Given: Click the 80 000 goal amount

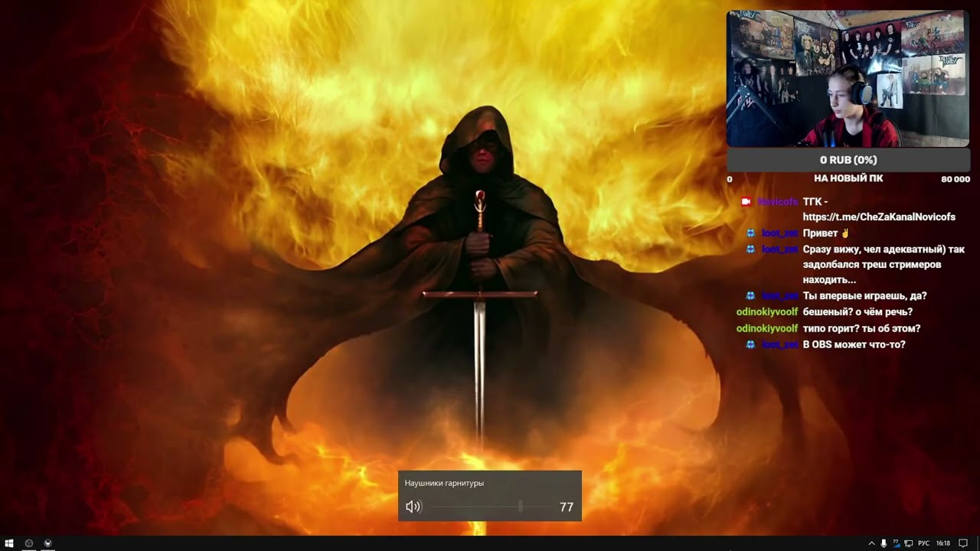Looking at the screenshot, I should (955, 179).
